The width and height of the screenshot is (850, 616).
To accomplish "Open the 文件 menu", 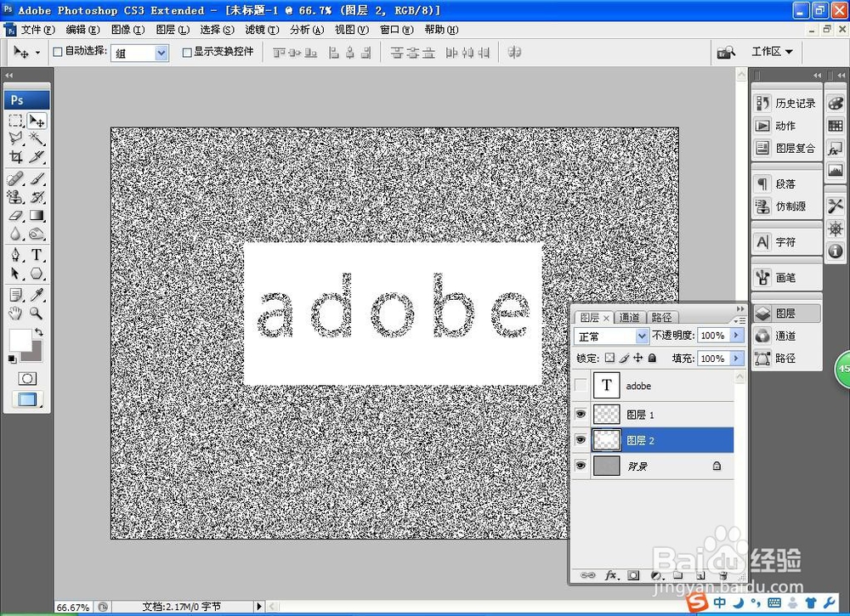I will pyautogui.click(x=37, y=30).
